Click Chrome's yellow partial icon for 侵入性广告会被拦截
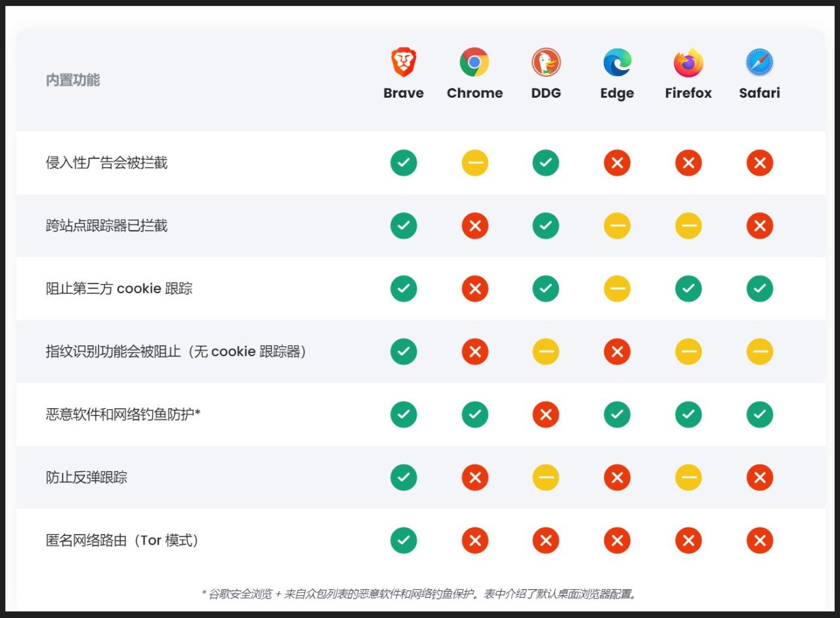This screenshot has width=840, height=618. click(x=474, y=163)
